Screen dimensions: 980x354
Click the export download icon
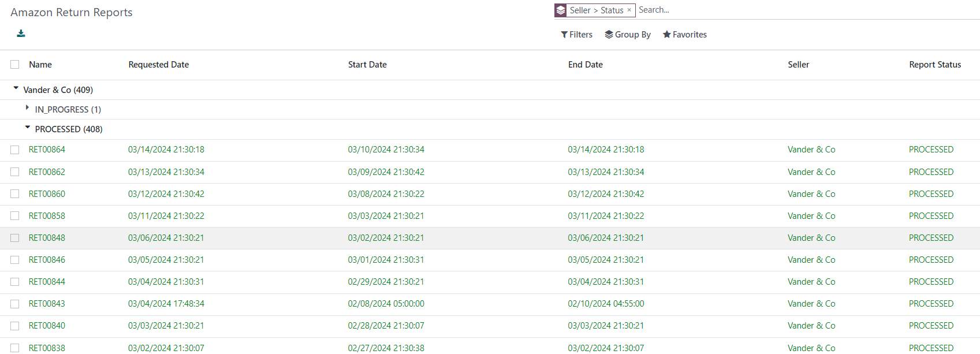21,33
